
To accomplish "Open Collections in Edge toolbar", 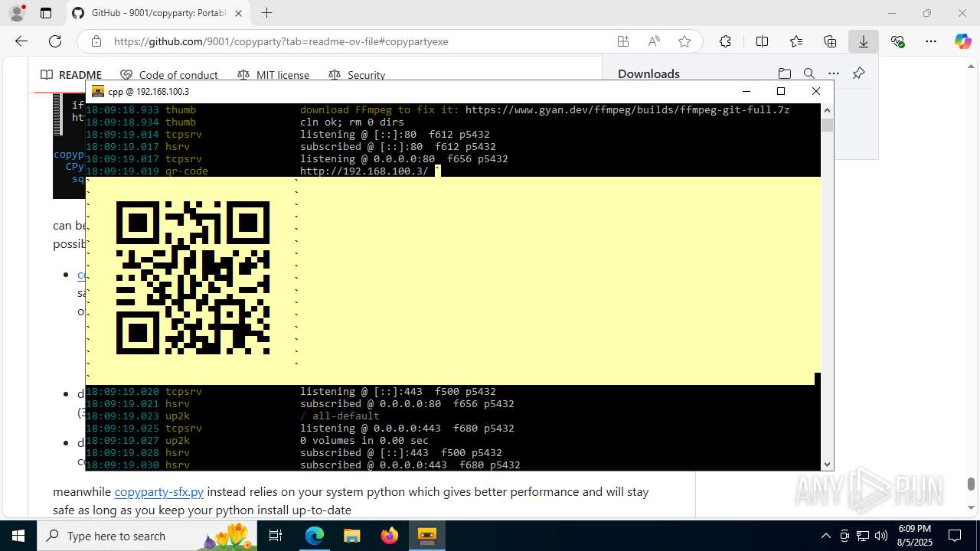I will tap(830, 41).
